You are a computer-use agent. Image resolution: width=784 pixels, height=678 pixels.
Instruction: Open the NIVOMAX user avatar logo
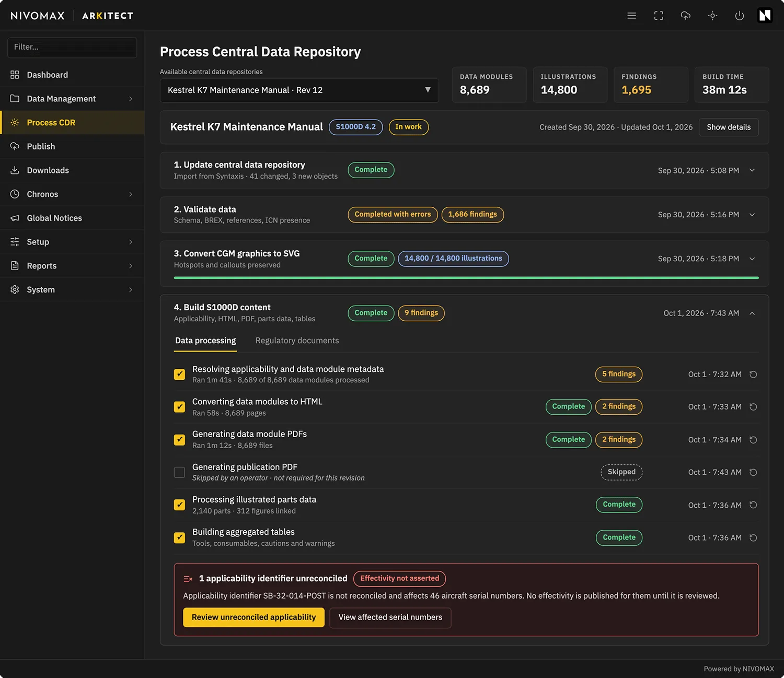765,16
